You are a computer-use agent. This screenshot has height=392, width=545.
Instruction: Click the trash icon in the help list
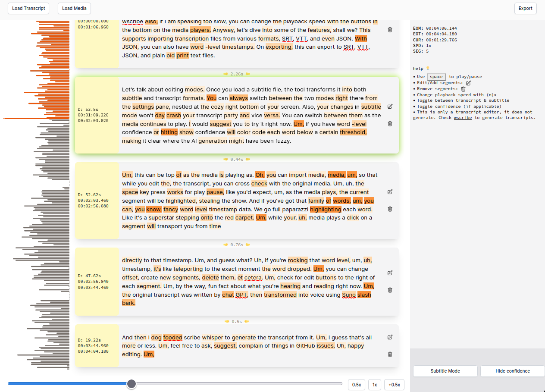click(x=464, y=89)
